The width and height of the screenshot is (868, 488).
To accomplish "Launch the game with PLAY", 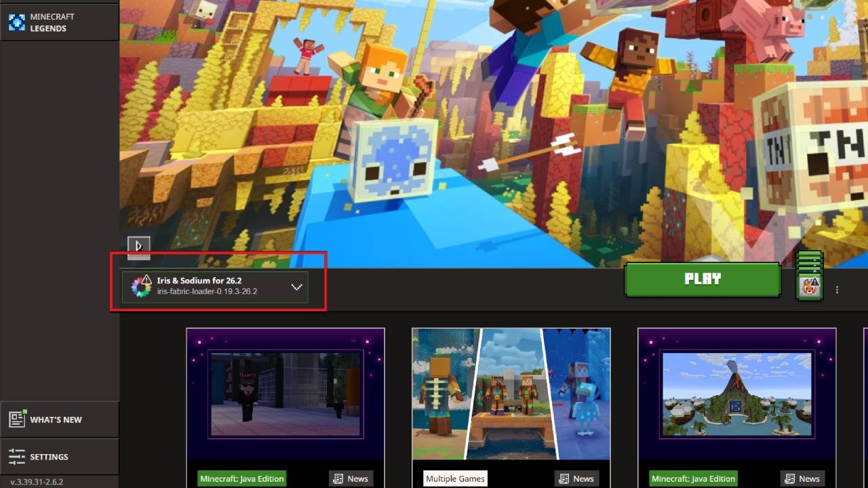I will point(703,279).
